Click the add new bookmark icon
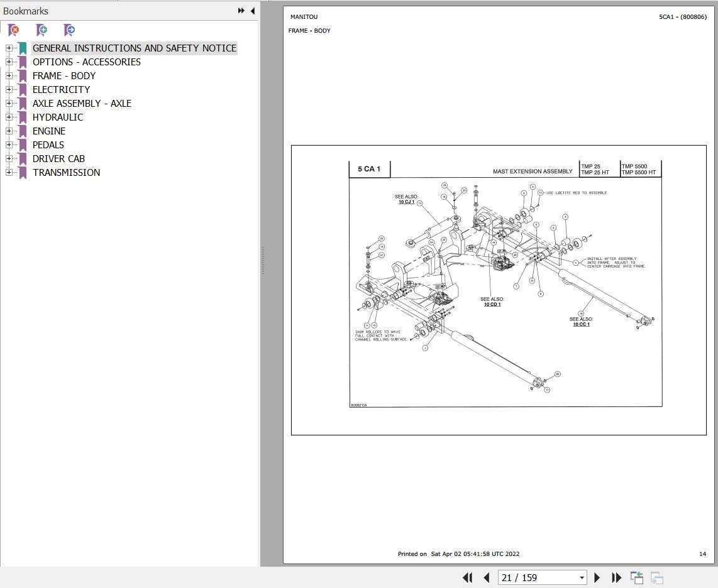The width and height of the screenshot is (718, 588). pyautogui.click(x=41, y=30)
